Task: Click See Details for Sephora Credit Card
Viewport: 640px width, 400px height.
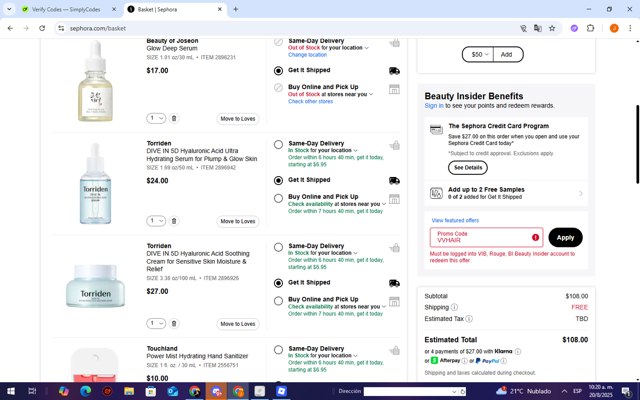Action: coord(468,168)
